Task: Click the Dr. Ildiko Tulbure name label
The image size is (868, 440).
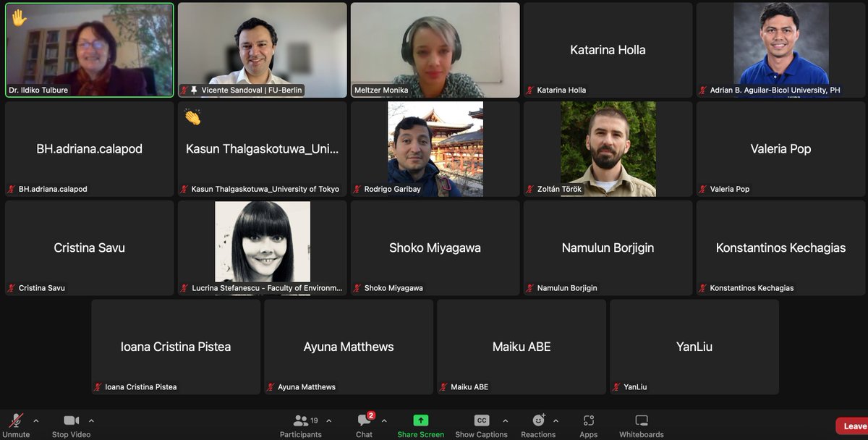Action: click(x=39, y=90)
